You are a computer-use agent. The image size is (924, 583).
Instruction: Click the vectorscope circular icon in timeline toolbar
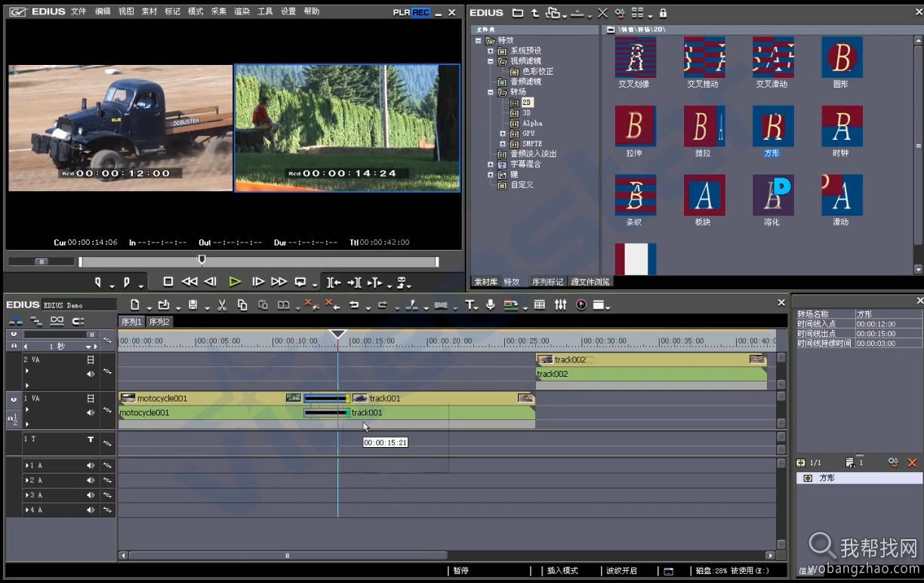click(581, 305)
